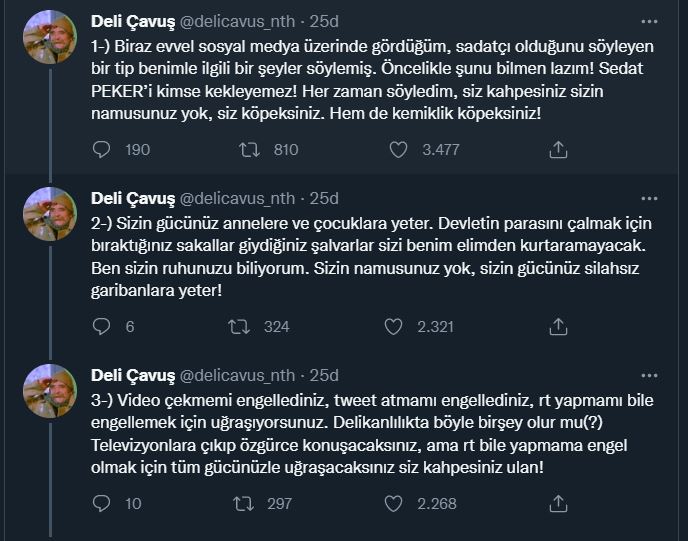Open more options menu on second tweet

[650, 197]
